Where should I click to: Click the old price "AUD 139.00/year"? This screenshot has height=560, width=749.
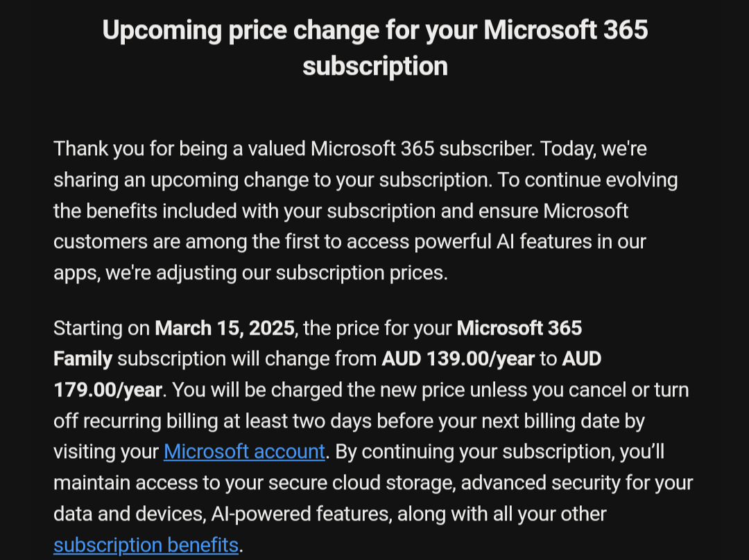click(458, 359)
